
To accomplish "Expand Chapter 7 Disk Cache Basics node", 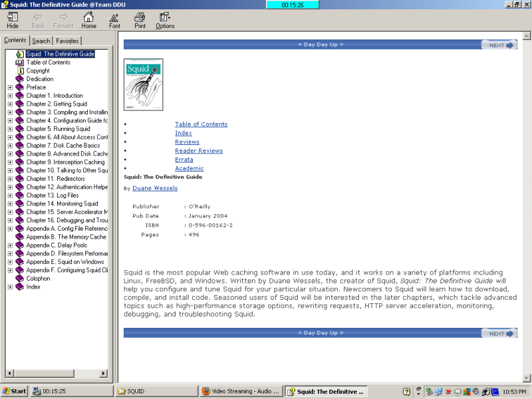I will click(x=10, y=146).
